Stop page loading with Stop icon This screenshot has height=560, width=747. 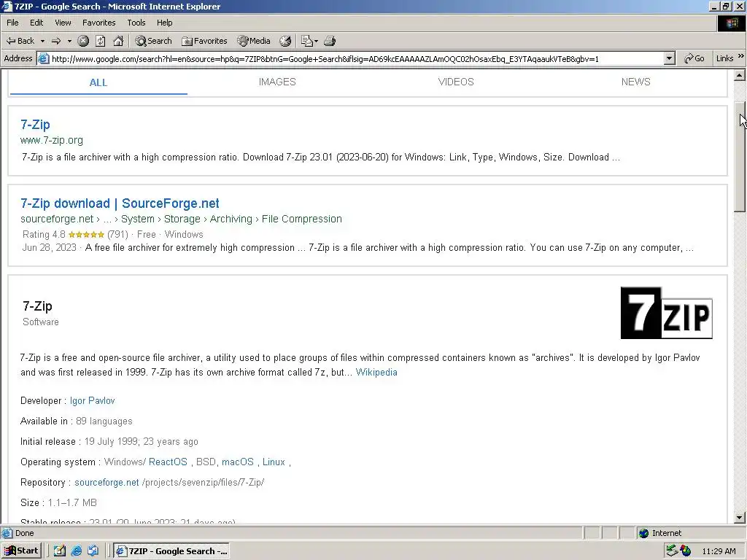83,41
